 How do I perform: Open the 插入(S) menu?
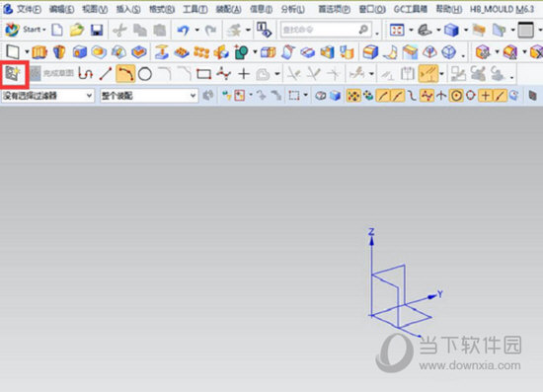tap(128, 9)
